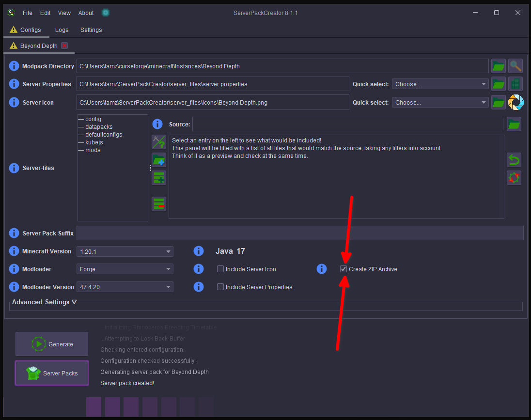Image resolution: width=531 pixels, height=420 pixels.
Task: Browse file for Server Icon
Action: 498,102
